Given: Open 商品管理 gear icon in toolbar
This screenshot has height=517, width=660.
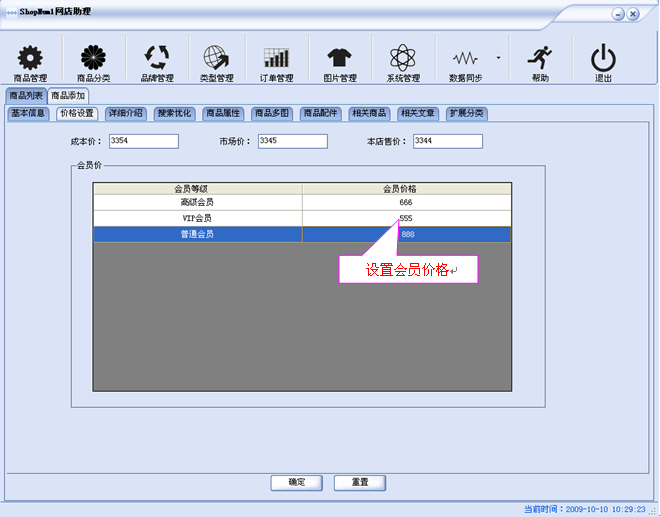Looking at the screenshot, I should tap(31, 58).
